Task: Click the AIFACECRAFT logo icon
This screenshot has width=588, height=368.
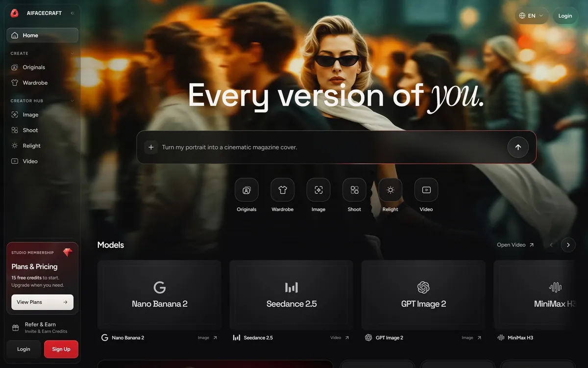Action: (x=14, y=13)
